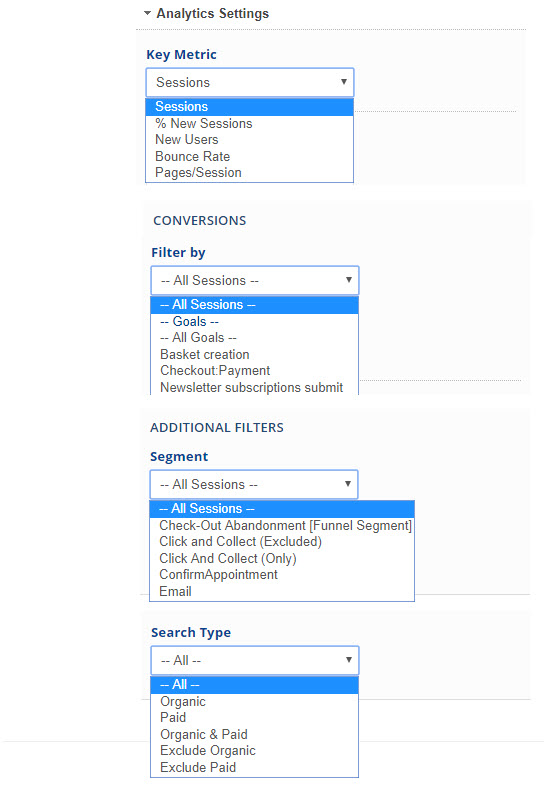Open the Search Type dropdown
This screenshot has width=544, height=786.
(255, 660)
